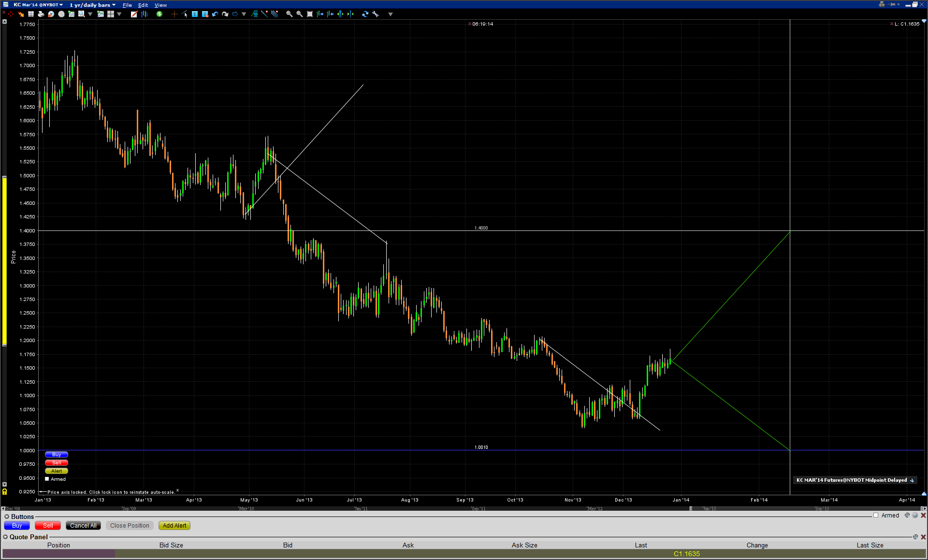Click the magnifier-on-chart search icon
Image resolution: width=928 pixels, height=560 pixels.
coord(82,14)
